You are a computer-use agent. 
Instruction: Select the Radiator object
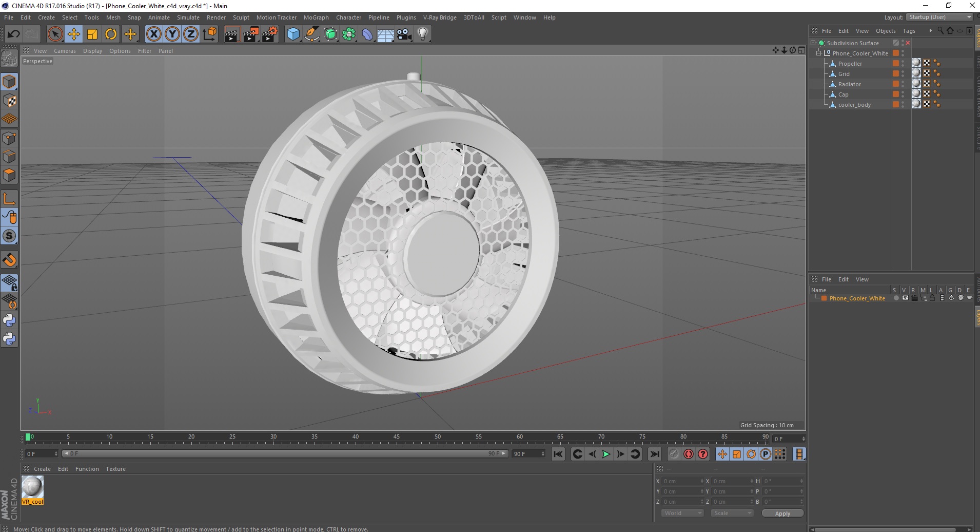pyautogui.click(x=850, y=84)
